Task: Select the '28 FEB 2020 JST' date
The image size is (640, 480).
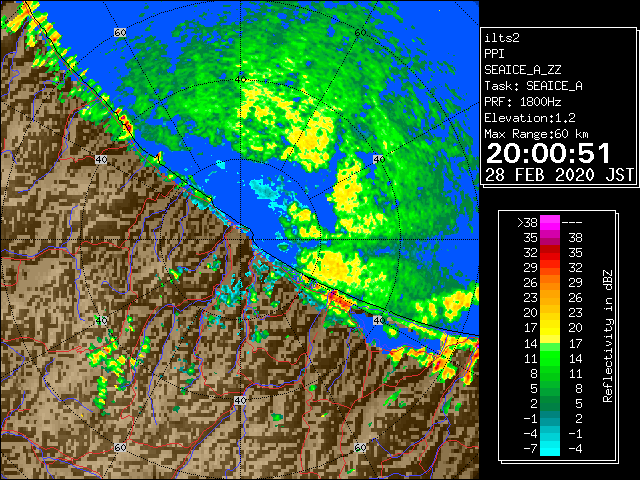Action: [560, 175]
